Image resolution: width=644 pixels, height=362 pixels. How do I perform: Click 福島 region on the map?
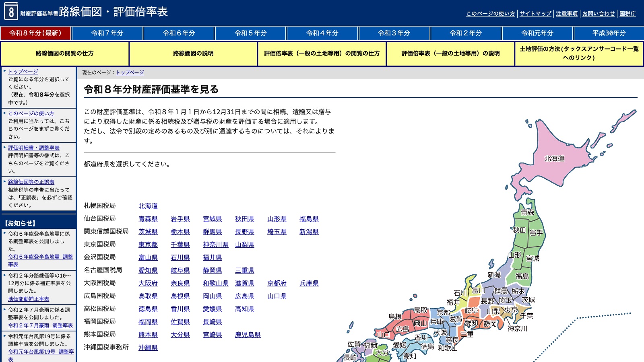click(522, 276)
